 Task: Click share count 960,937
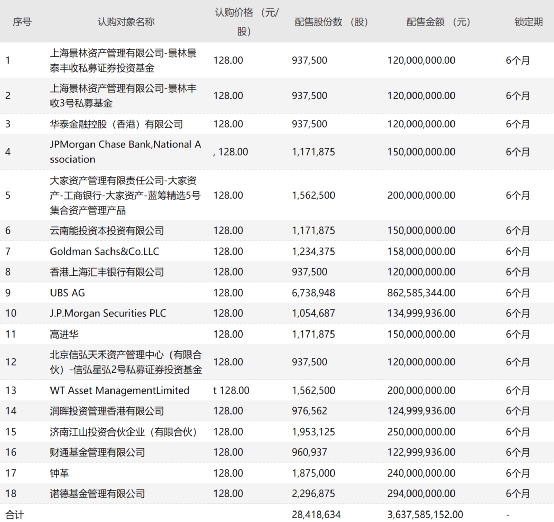tap(310, 452)
